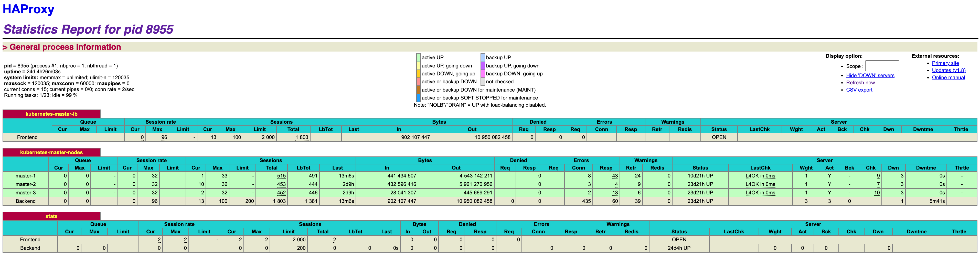Click the kubernetes-master-nodes section title
Viewport: 980px width, 258px height.
pos(51,152)
